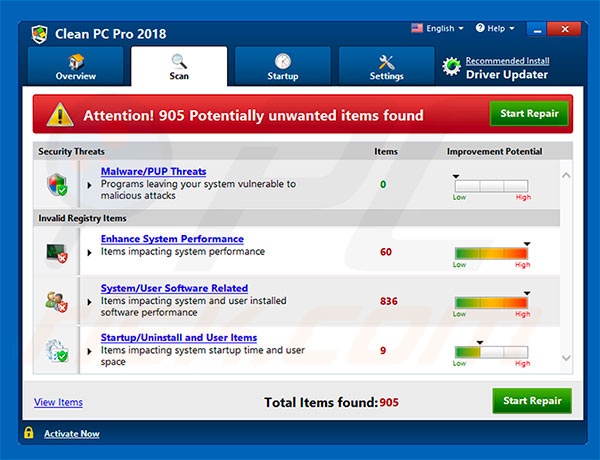Click the Activate Now link
The width and height of the screenshot is (600, 460).
pyautogui.click(x=72, y=434)
